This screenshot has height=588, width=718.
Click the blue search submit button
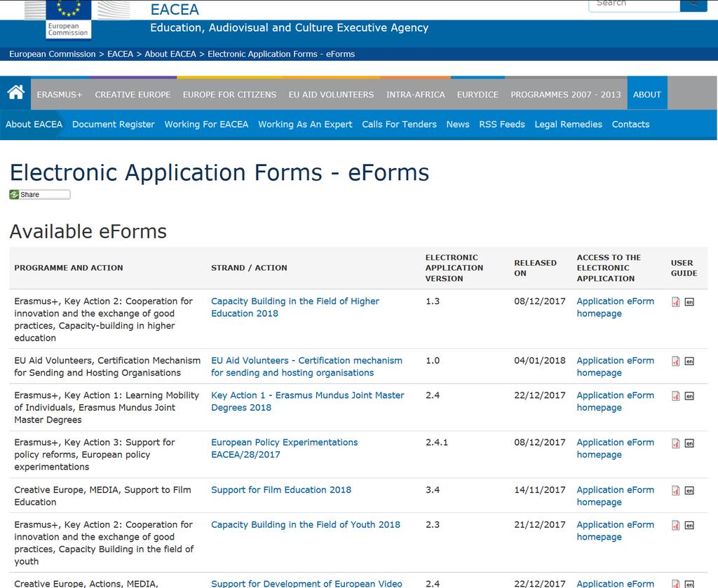[x=693, y=5]
